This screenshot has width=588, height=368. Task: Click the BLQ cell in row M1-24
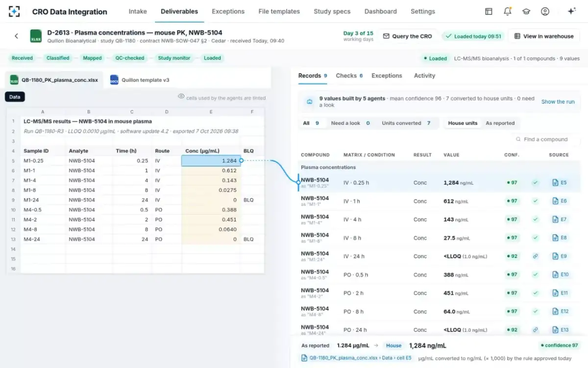coord(252,200)
